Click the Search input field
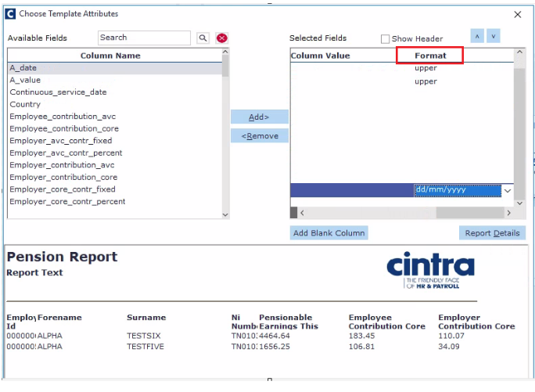This screenshot has width=535, height=392. tap(144, 38)
